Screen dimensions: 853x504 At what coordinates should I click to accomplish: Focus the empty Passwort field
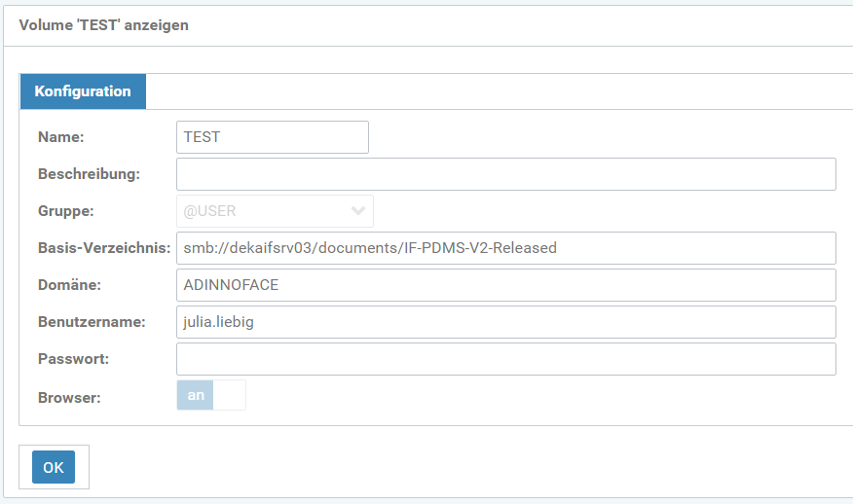[505, 359]
